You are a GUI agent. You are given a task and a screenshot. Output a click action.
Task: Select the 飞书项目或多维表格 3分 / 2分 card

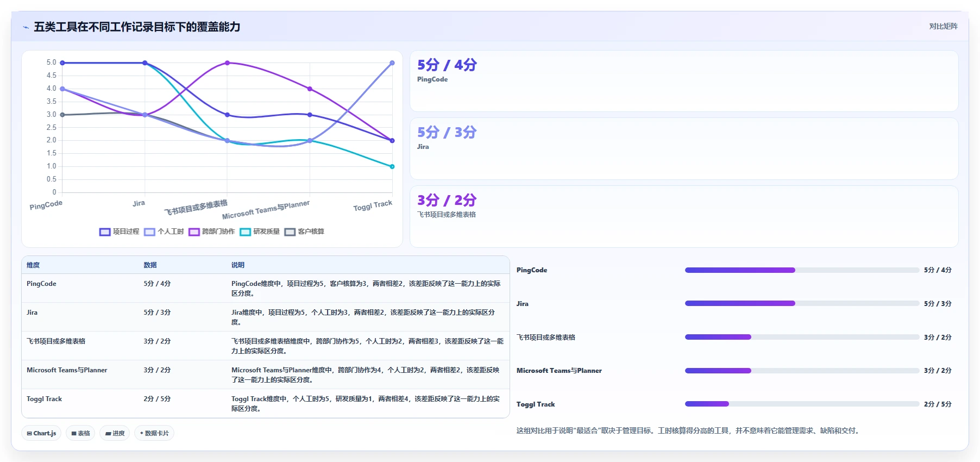[684, 216]
